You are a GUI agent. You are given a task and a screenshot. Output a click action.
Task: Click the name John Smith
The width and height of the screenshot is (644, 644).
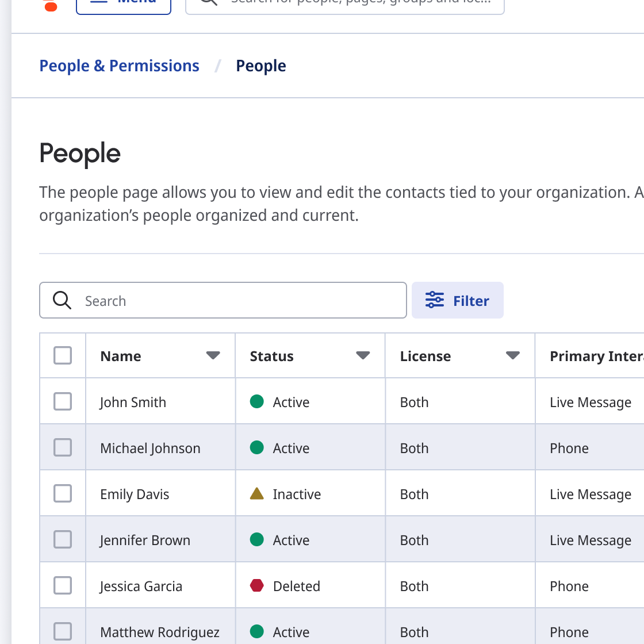(133, 402)
